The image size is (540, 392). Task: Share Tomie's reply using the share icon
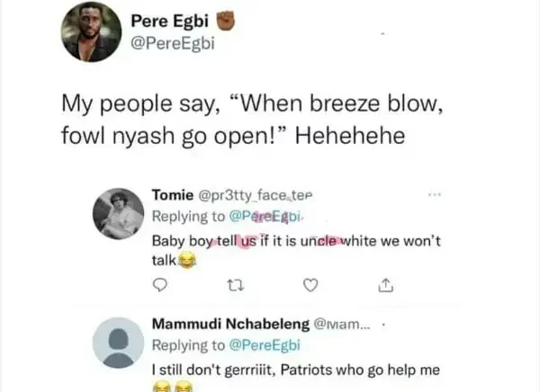[384, 287]
